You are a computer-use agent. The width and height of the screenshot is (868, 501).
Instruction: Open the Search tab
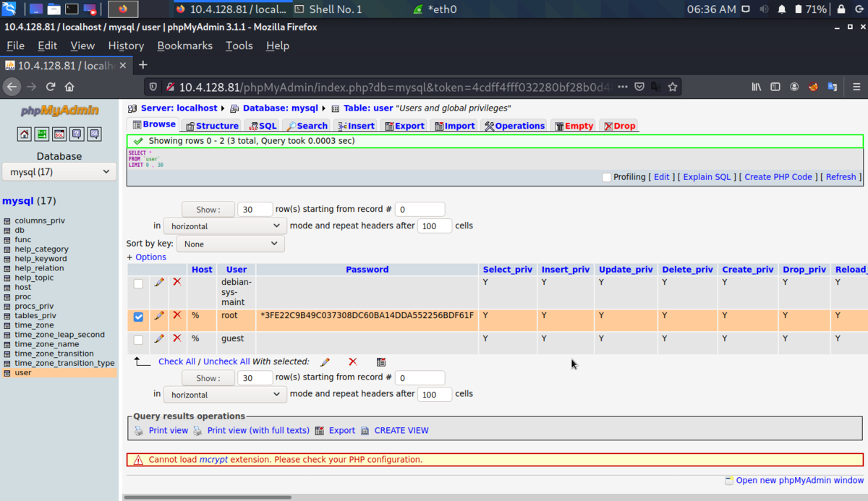point(306,126)
